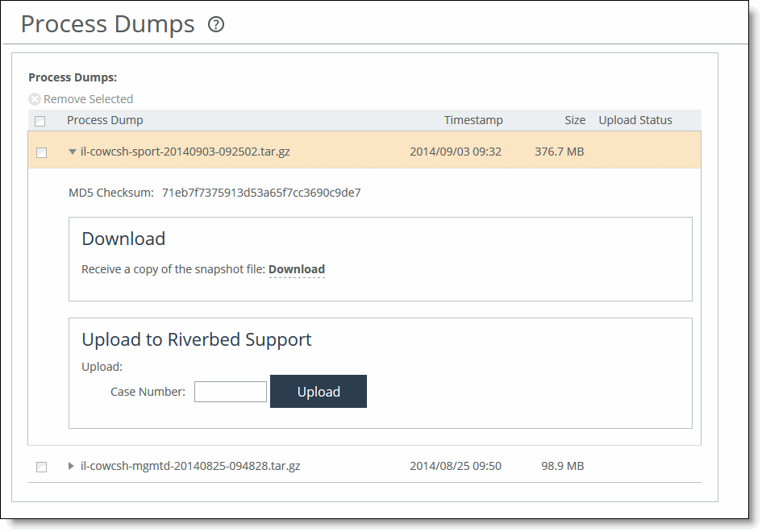The height and width of the screenshot is (532, 762).
Task: Sort by the Timestamp column
Action: [473, 119]
